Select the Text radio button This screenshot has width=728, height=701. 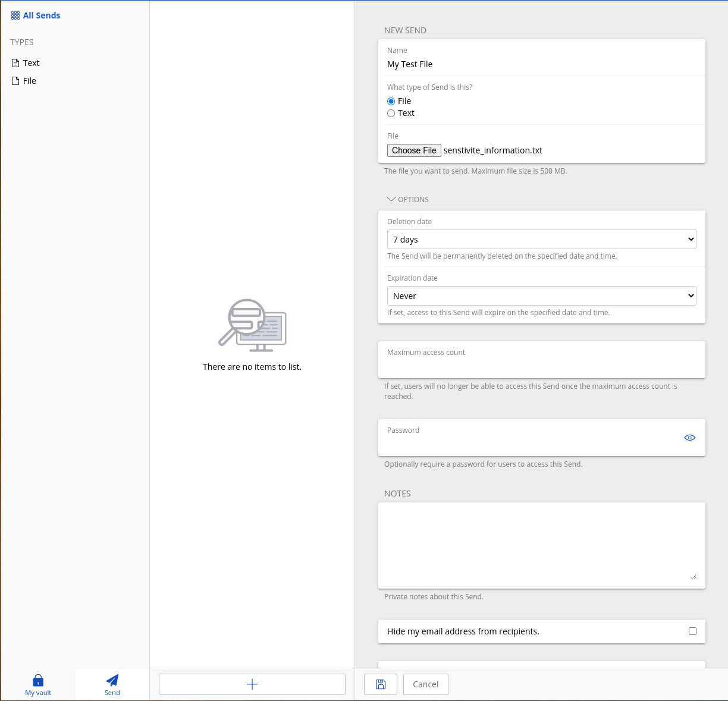pos(391,113)
